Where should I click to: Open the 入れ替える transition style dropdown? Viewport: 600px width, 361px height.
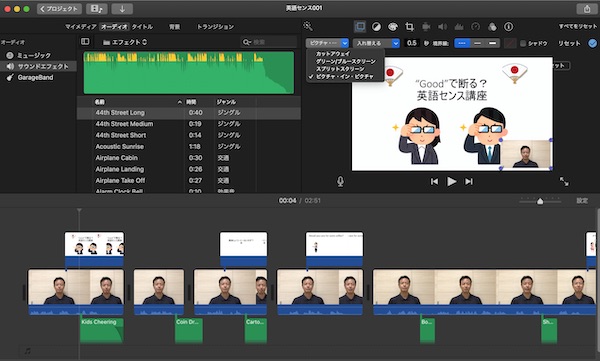[x=376, y=43]
